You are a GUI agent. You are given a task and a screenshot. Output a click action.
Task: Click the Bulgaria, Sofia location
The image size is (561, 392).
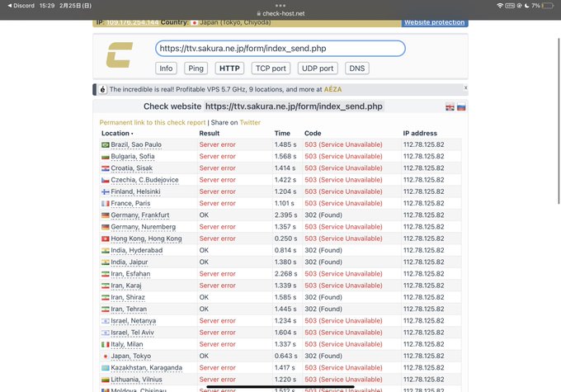[x=132, y=157]
